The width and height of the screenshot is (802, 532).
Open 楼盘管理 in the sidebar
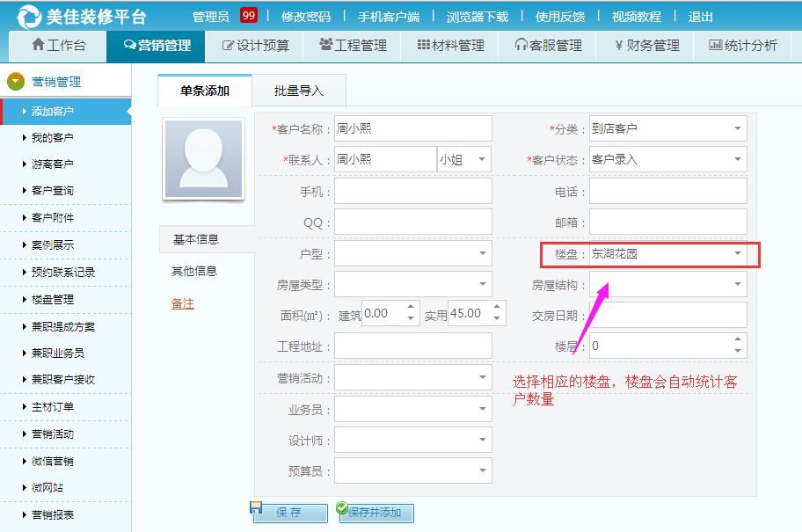pyautogui.click(x=53, y=299)
